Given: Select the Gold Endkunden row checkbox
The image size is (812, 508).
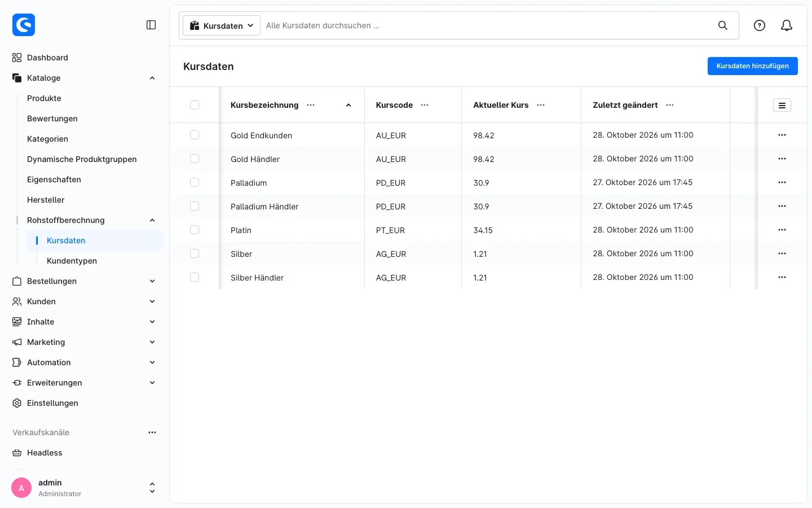Looking at the screenshot, I should click(x=195, y=135).
